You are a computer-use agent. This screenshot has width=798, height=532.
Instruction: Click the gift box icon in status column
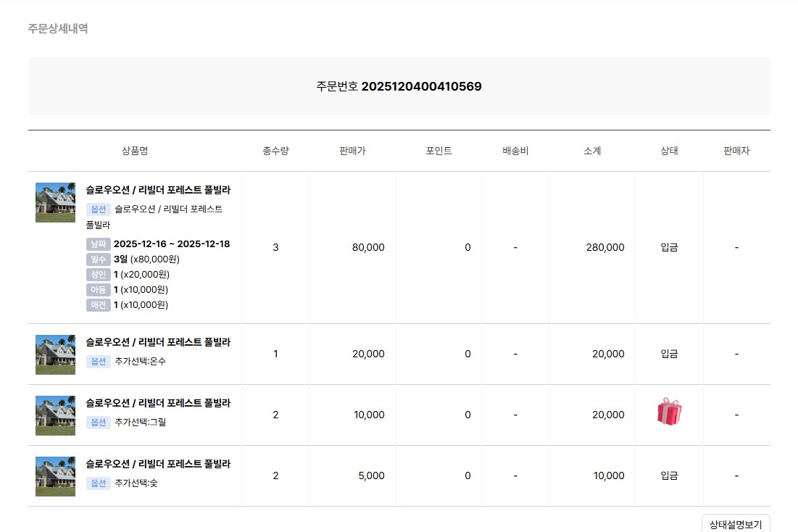(x=669, y=412)
